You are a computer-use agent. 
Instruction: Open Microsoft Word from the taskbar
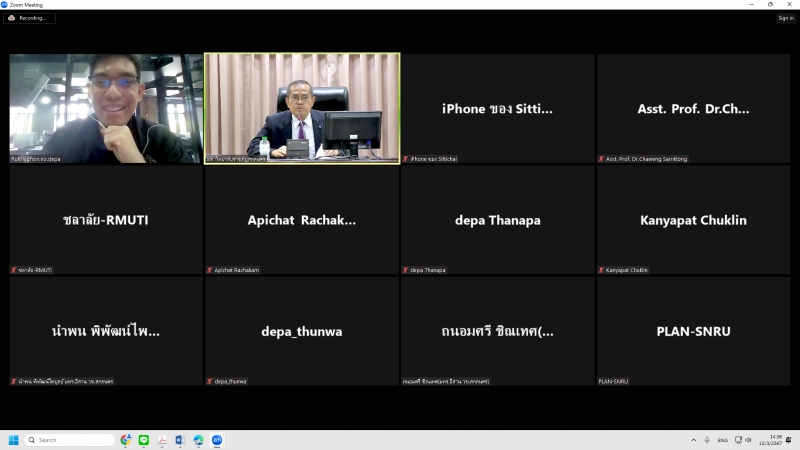(x=180, y=440)
